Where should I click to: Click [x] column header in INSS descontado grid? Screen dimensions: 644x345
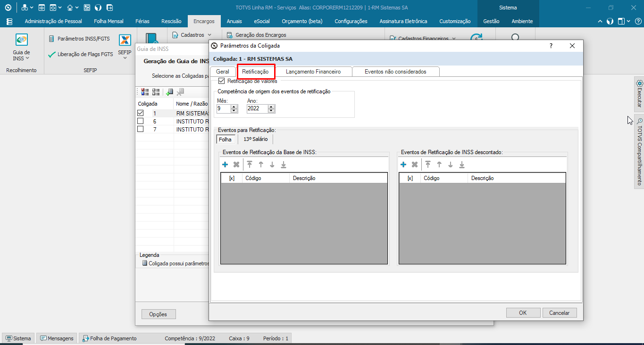(x=410, y=178)
